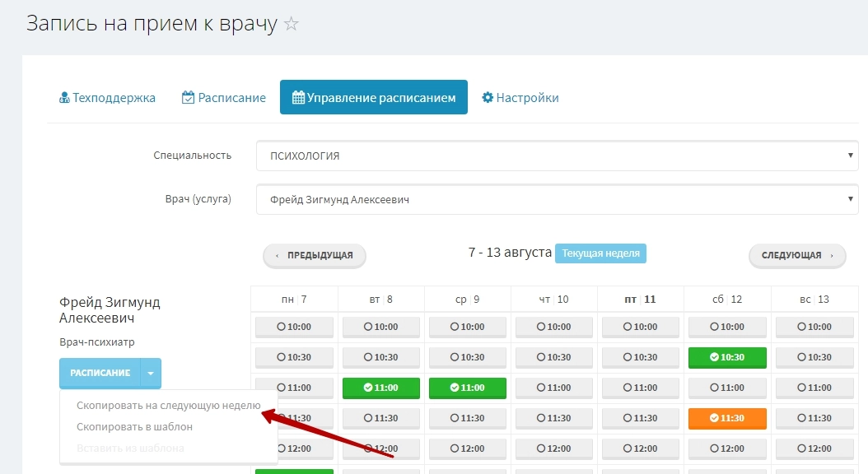868x474 pixels.
Task: Click the green checkmark on Tuesday 11:00 slot
Action: (x=367, y=388)
